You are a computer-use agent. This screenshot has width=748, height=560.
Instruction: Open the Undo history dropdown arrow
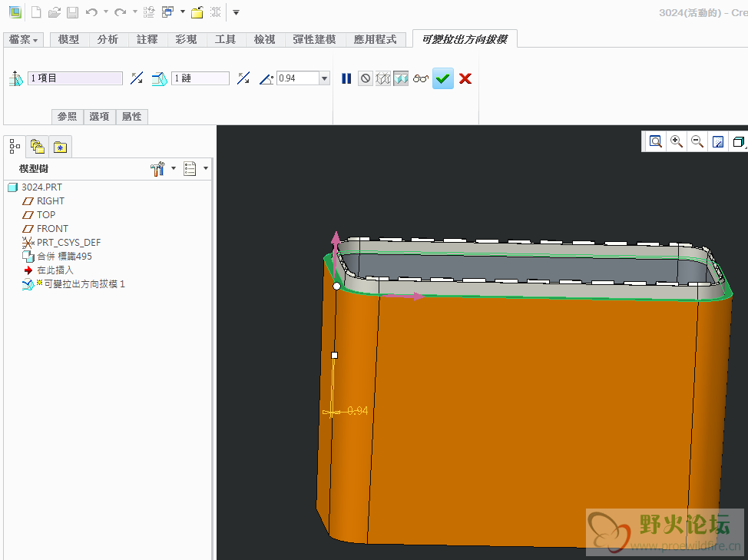point(106,12)
